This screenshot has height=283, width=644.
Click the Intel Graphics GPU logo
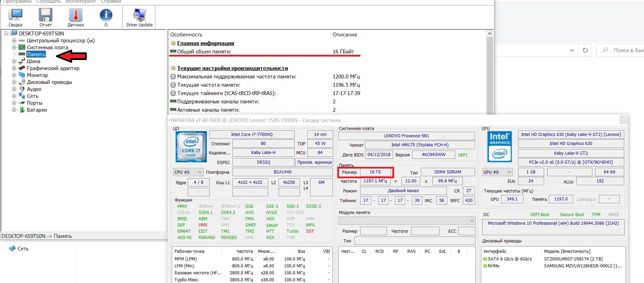[499, 147]
